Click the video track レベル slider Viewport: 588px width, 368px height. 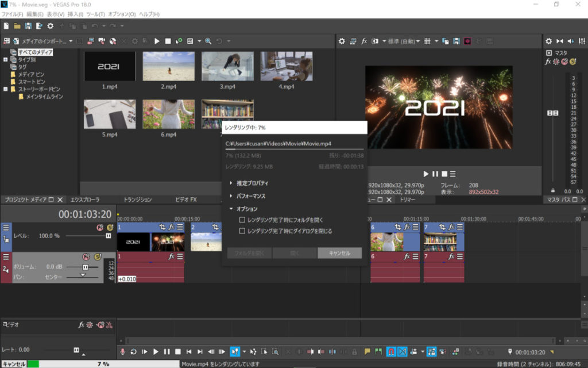coord(108,236)
